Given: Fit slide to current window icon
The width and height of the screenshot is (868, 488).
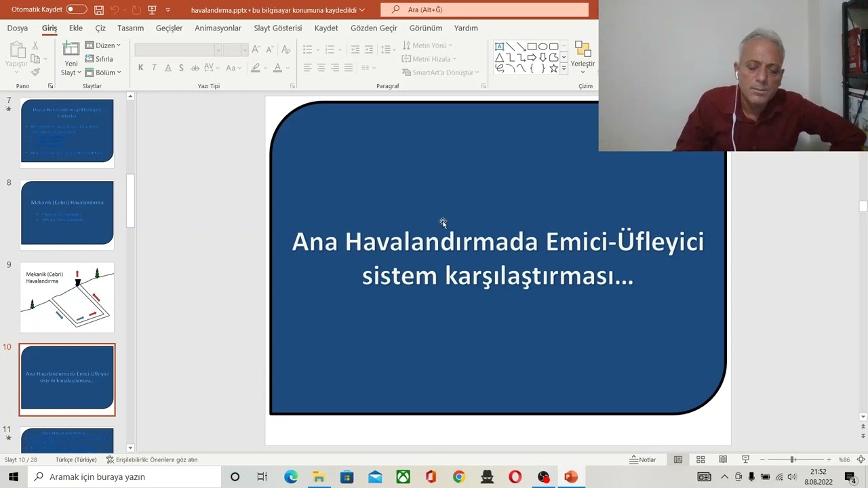Looking at the screenshot, I should (x=861, y=460).
